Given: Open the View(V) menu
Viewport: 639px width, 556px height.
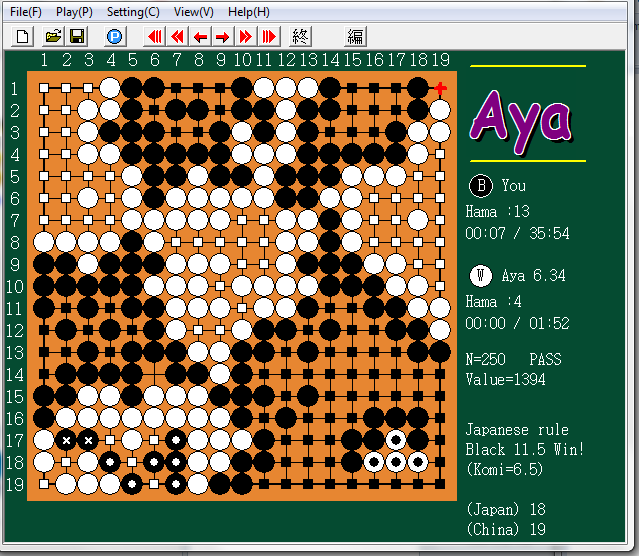Looking at the screenshot, I should click(x=193, y=12).
